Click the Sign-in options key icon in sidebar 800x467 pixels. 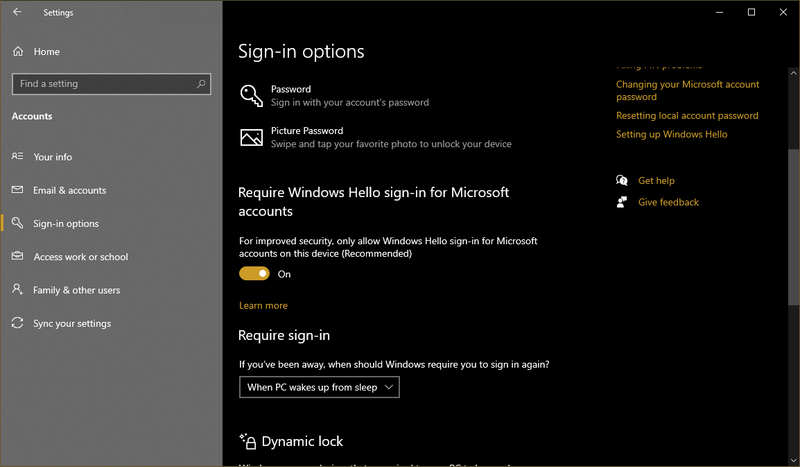pos(17,223)
